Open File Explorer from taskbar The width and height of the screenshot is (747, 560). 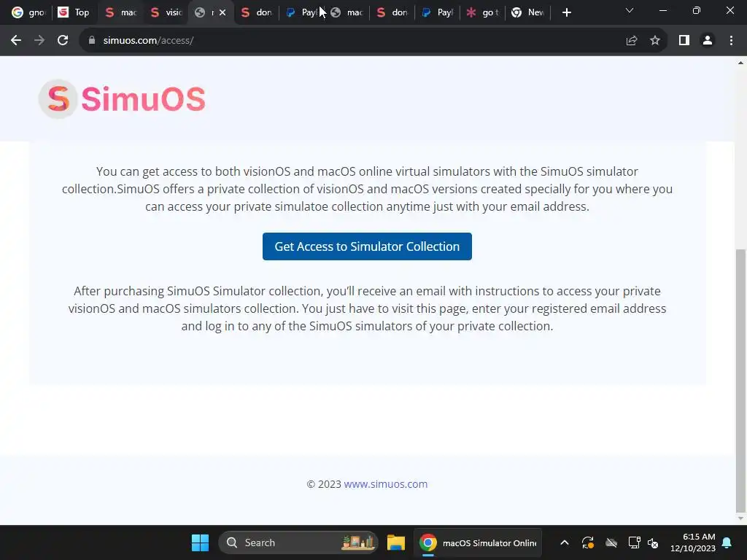point(396,542)
